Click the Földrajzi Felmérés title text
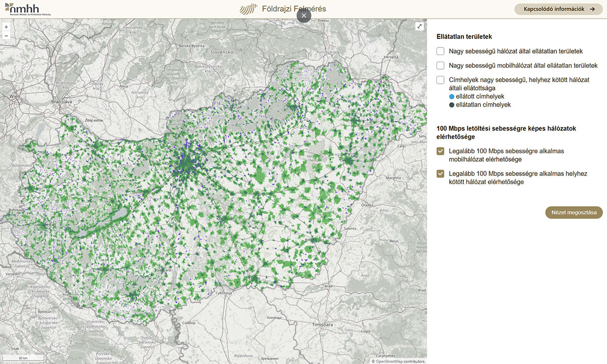The height and width of the screenshot is (364, 607). pyautogui.click(x=294, y=9)
